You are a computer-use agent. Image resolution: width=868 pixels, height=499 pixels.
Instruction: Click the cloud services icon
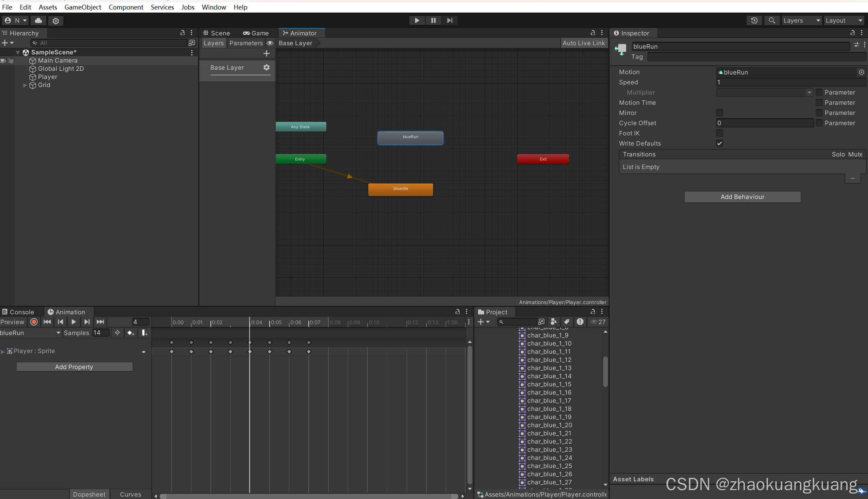[38, 20]
